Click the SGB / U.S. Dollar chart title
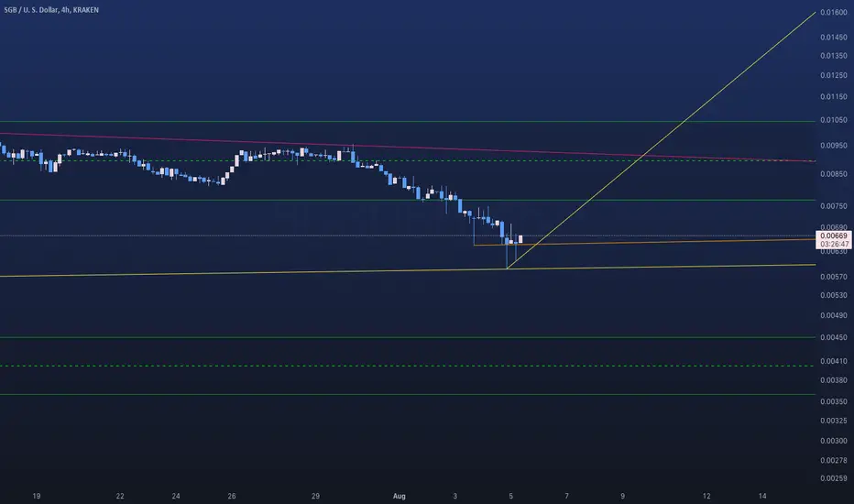 coord(51,10)
